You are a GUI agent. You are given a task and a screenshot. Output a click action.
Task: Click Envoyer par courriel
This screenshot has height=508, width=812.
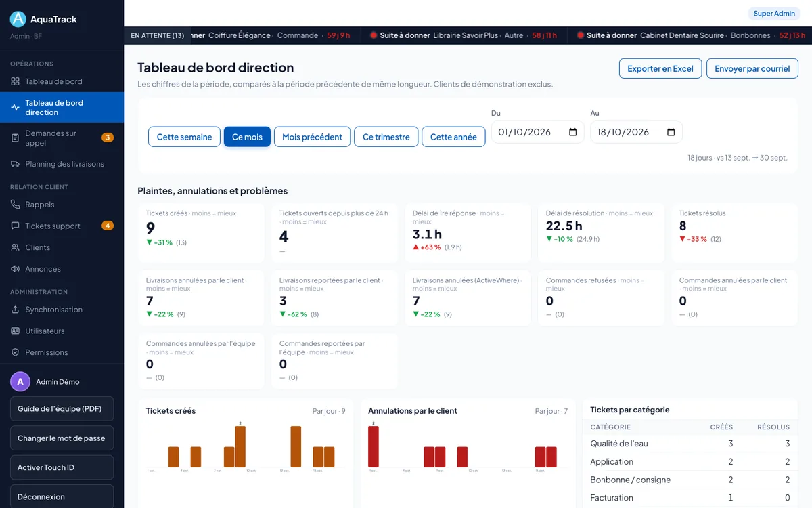[x=752, y=68]
